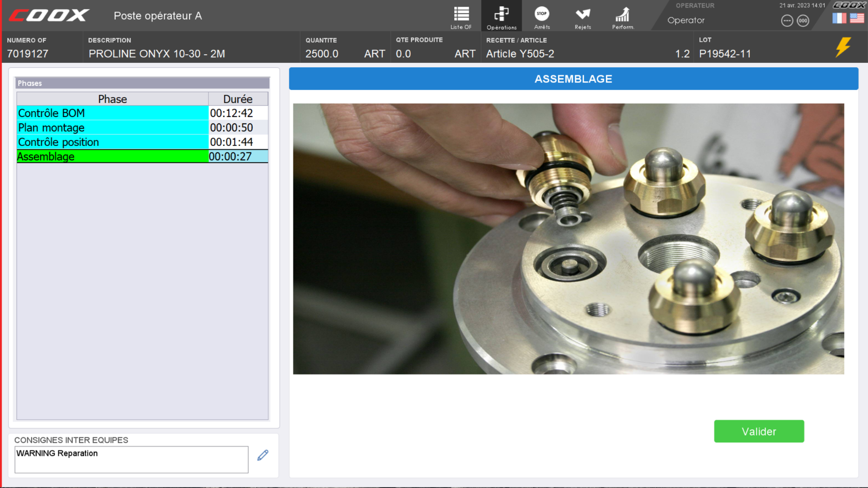Select the Opérations toolbar icon

point(502,17)
